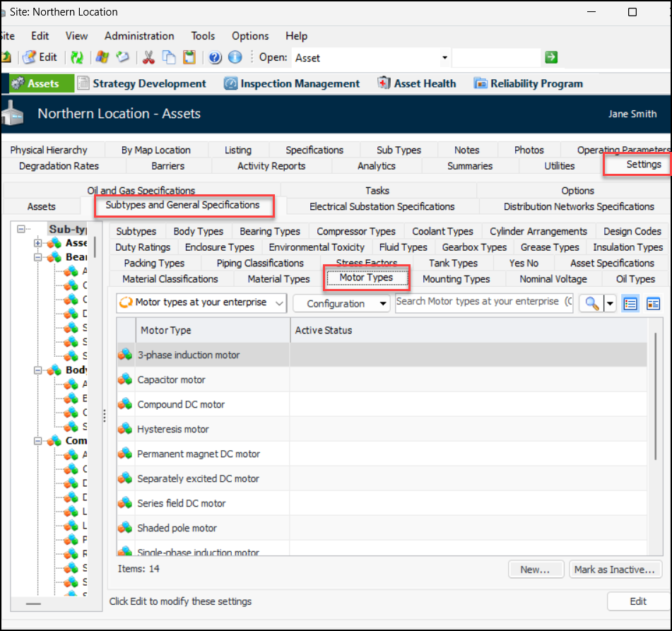Click the Paste clipboard icon

[189, 57]
